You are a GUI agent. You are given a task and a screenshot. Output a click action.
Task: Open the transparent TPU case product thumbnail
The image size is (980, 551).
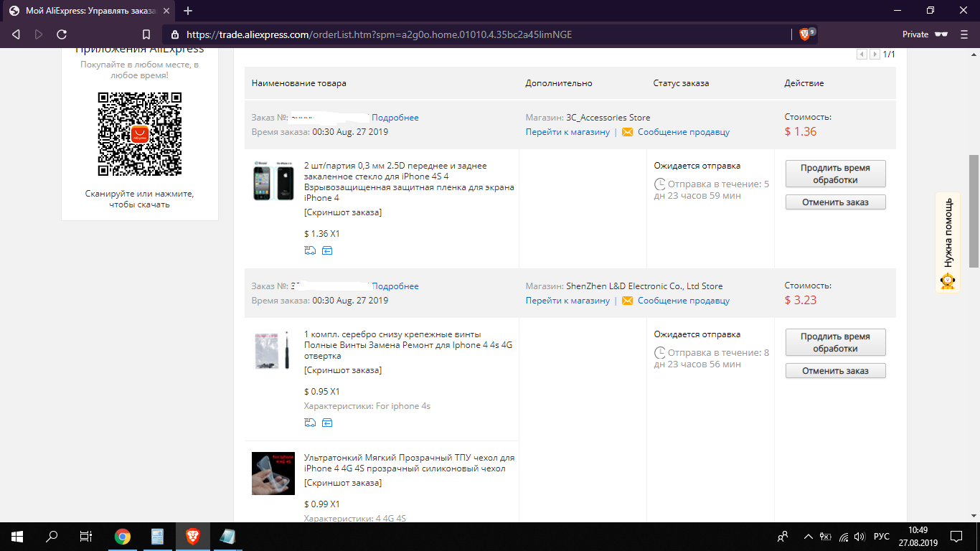click(x=273, y=473)
